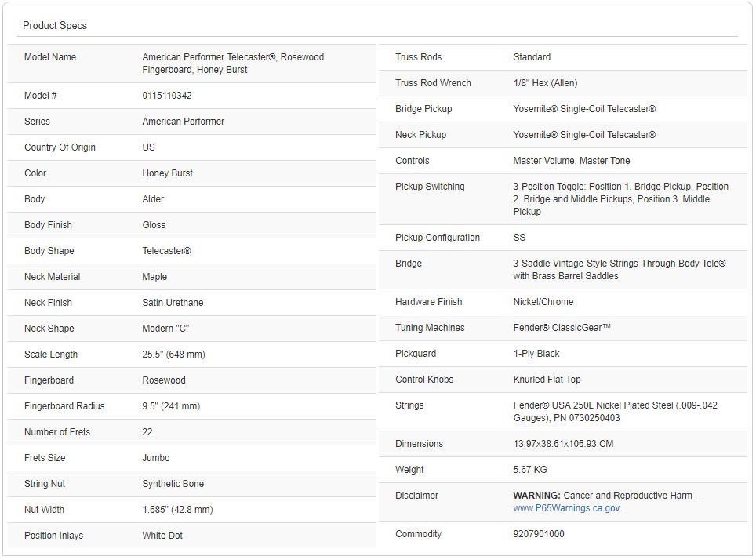
Task: Select the Bridge Pickup value text
Action: click(584, 109)
